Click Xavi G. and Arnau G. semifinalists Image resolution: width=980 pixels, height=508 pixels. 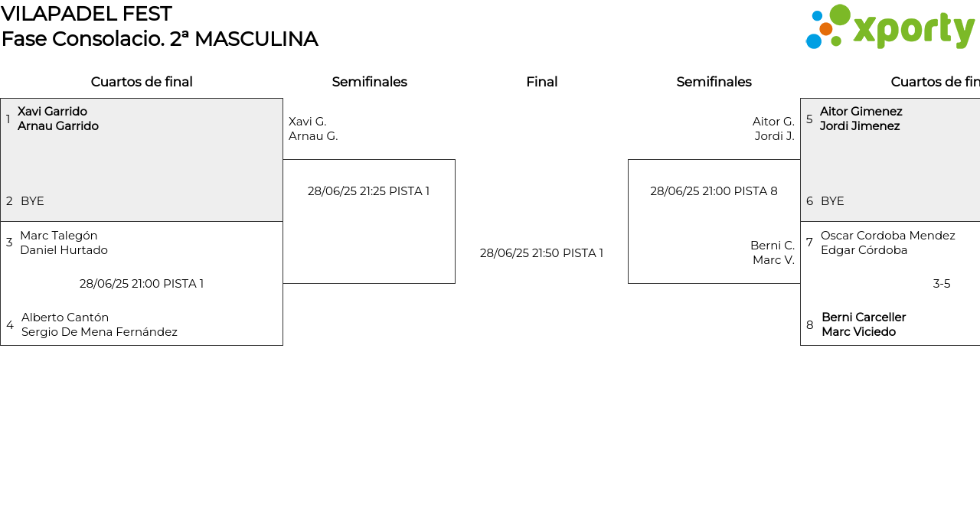[x=313, y=129]
